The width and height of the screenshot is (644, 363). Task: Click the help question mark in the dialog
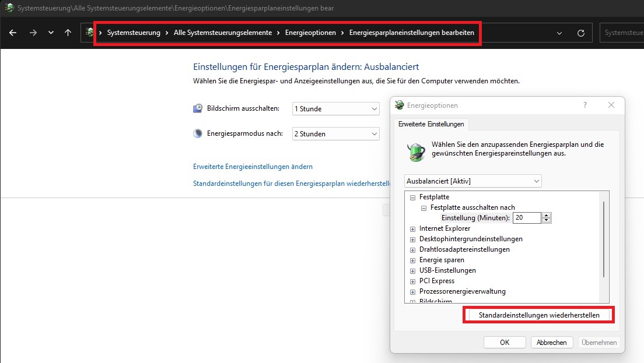coord(585,105)
